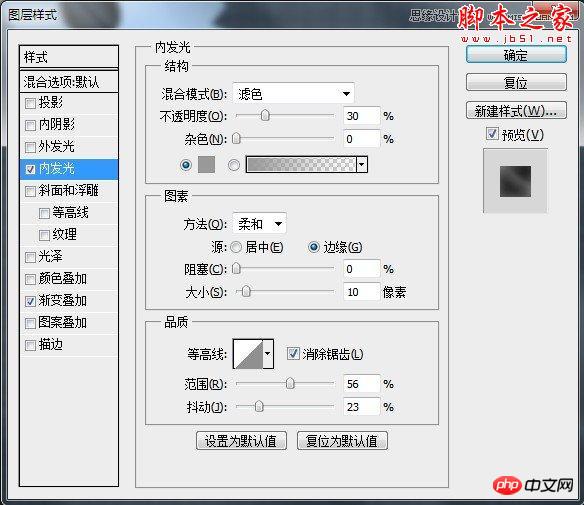Toggle the 等高线 sub-option checkbox in styles list
584x505 pixels.
44,213
